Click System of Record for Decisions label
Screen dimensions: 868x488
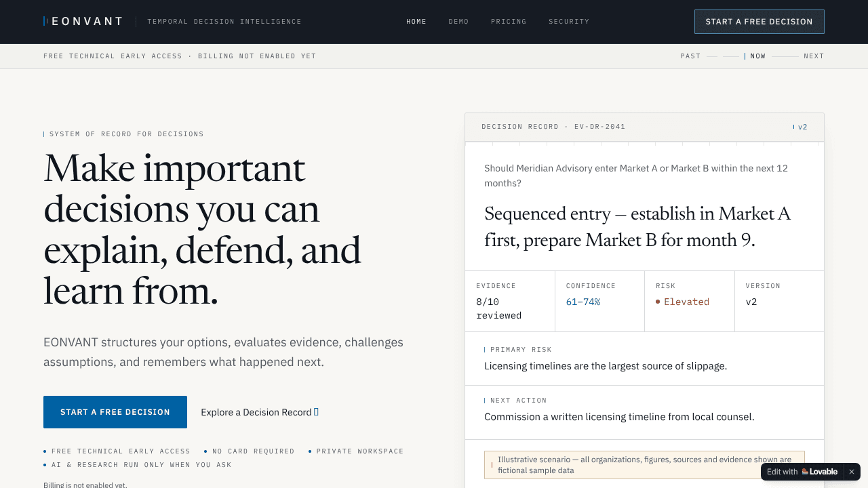[126, 134]
